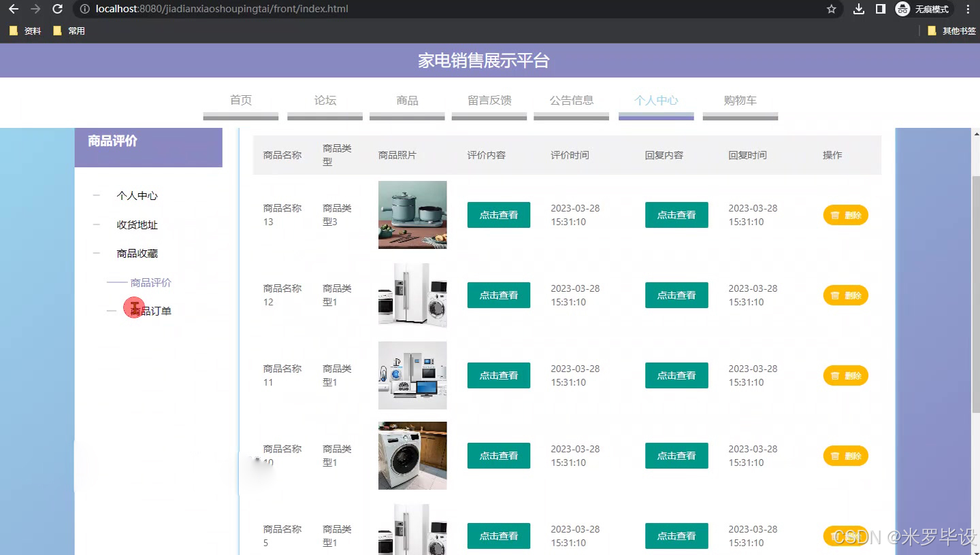Delete 商品名称13 review using its trash icon
Image resolution: width=980 pixels, height=555 pixels.
(845, 214)
